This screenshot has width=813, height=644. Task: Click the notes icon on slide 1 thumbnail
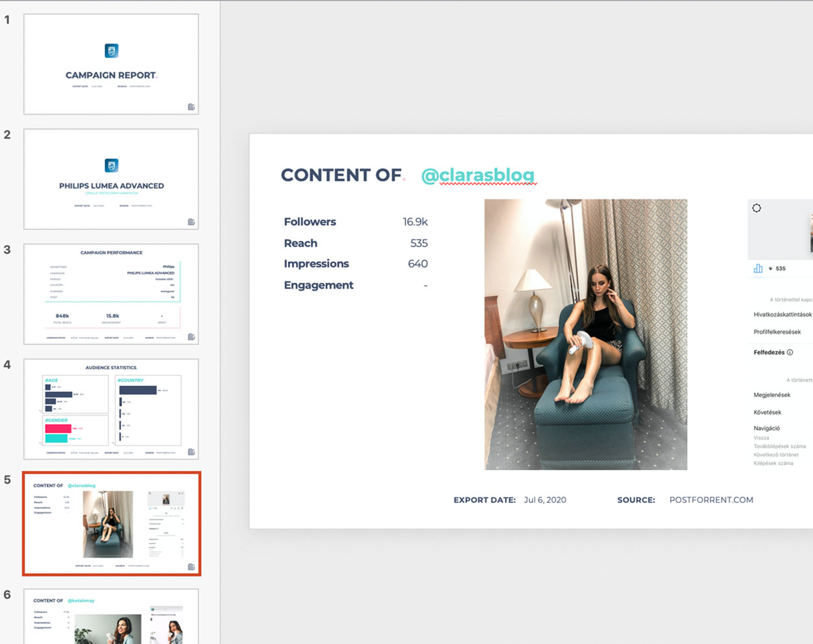point(191,107)
